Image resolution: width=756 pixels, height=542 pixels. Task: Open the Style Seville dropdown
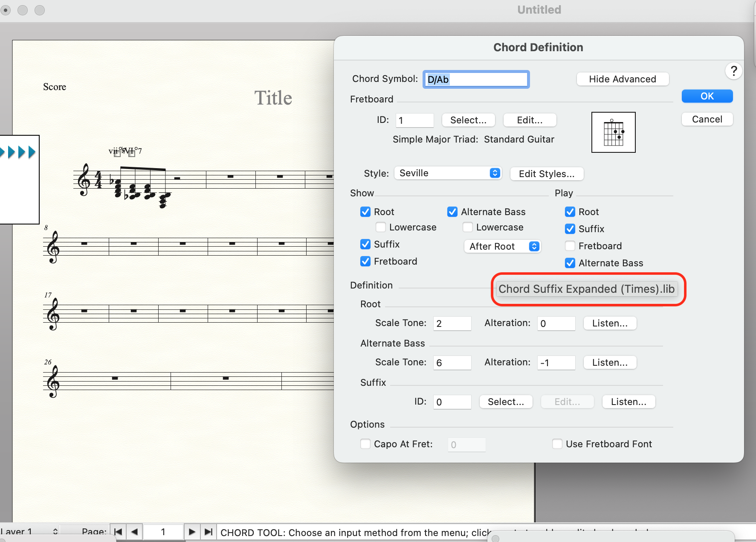coord(448,173)
